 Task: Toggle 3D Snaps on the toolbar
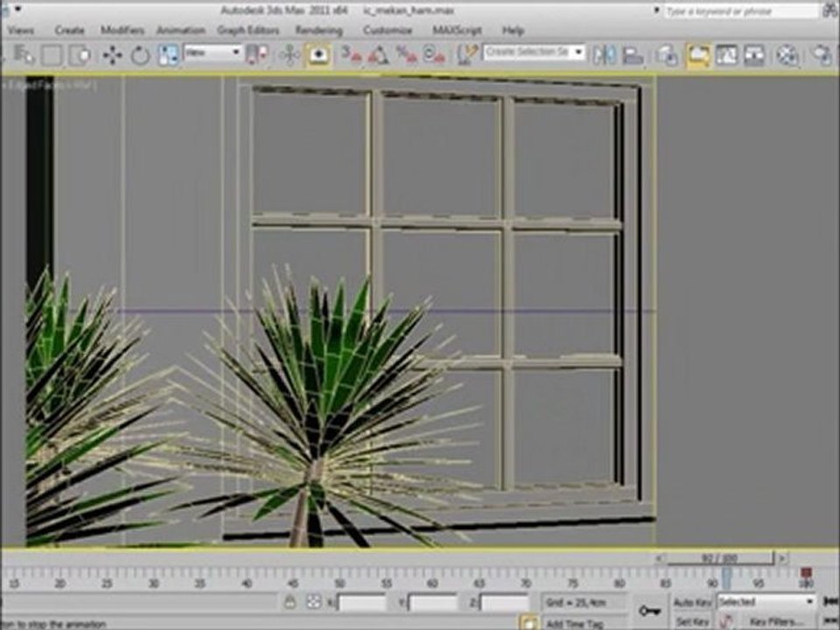point(352,55)
